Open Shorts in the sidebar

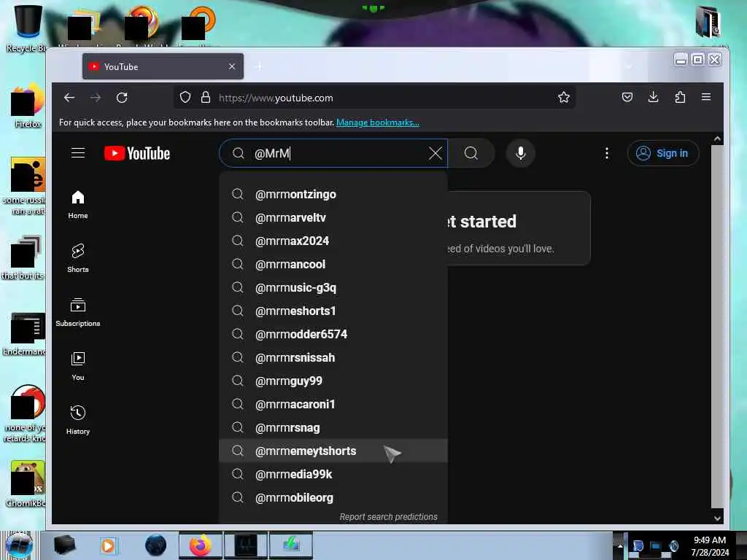click(x=78, y=258)
